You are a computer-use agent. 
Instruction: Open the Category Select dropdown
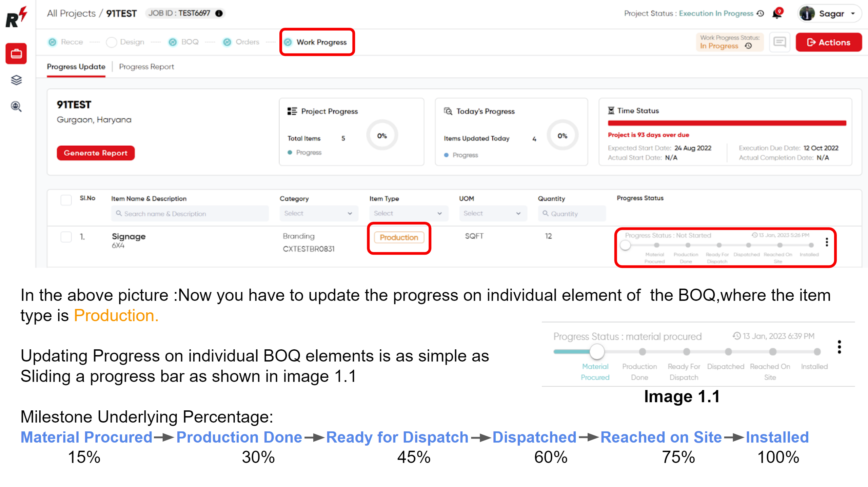[319, 213]
